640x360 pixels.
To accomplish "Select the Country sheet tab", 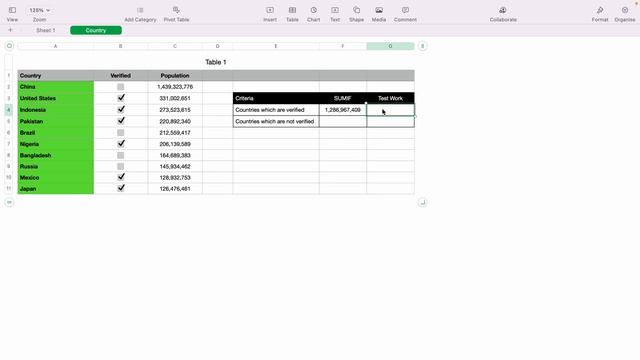I will click(x=96, y=30).
